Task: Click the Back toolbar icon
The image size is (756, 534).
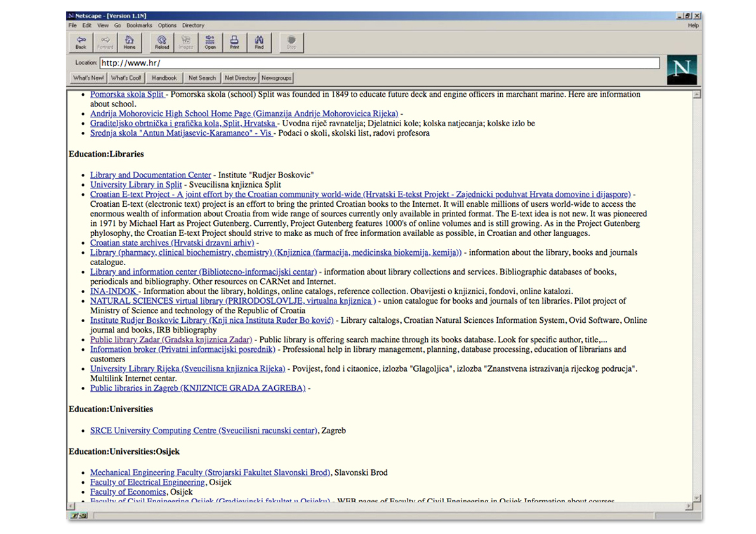Action: click(x=81, y=42)
